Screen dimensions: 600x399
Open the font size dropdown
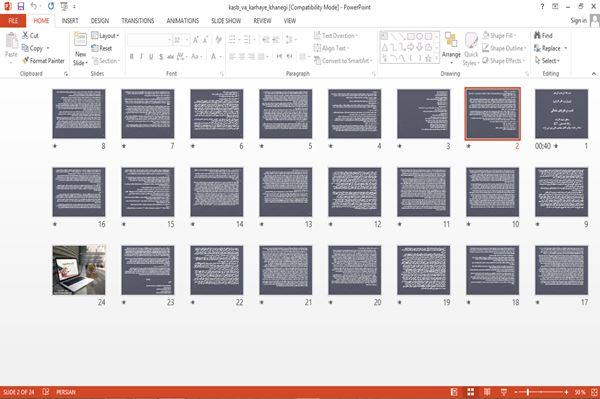(187, 39)
